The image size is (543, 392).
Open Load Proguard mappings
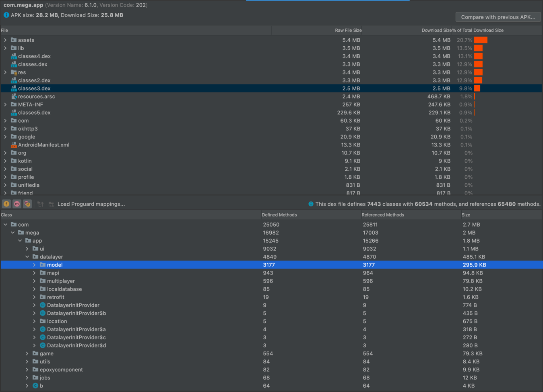pos(91,204)
